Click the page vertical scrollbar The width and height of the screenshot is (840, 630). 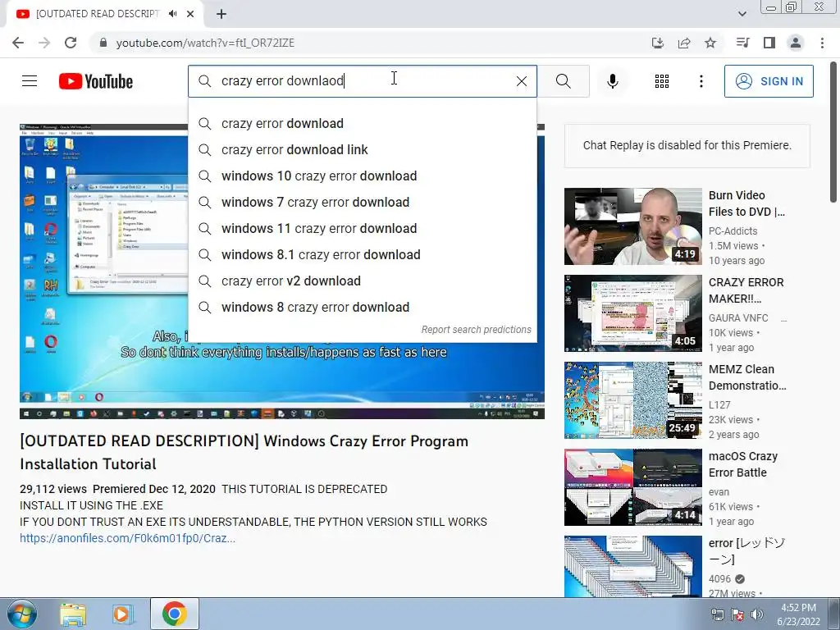coord(834,134)
